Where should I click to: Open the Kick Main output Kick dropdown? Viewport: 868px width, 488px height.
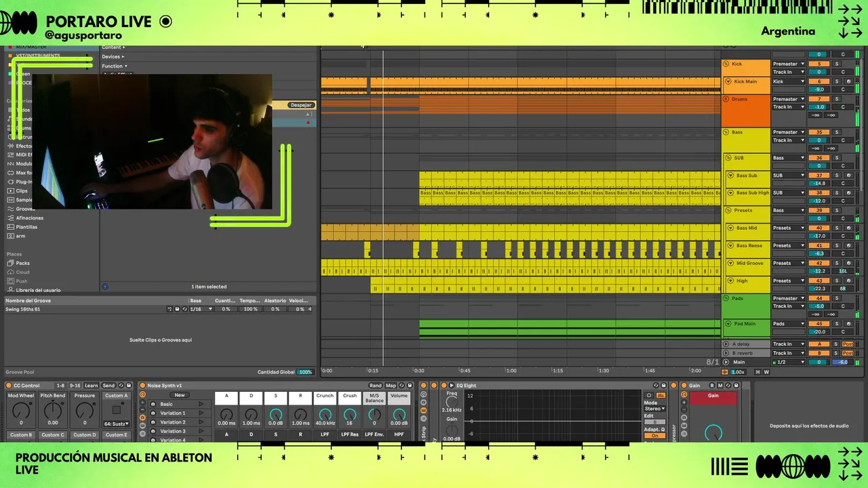click(788, 81)
